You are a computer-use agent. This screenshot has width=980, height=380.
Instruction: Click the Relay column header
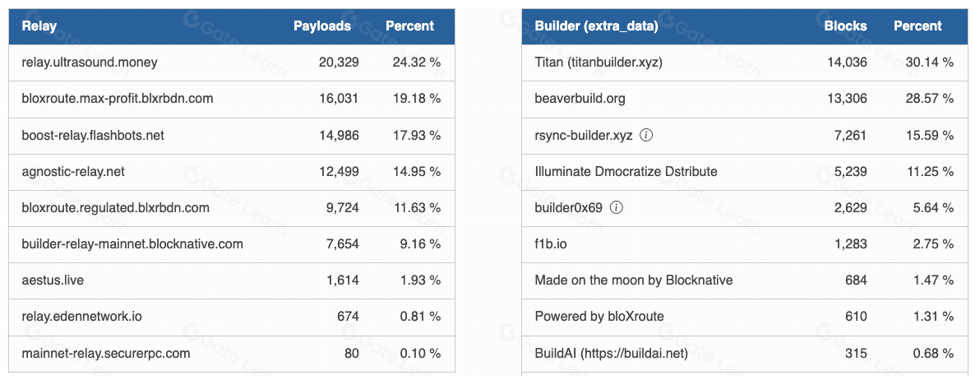click(x=39, y=26)
